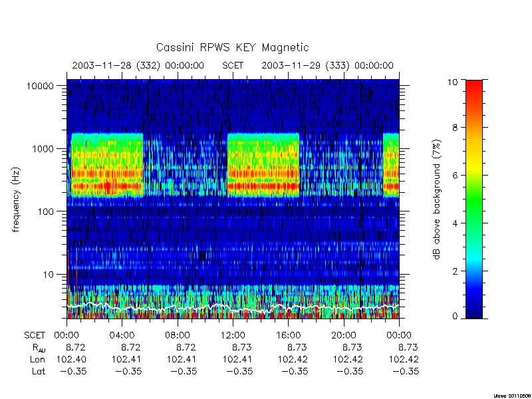The height and width of the screenshot is (399, 532).
Task: Click the '1000' frequency tick label
Action: pyautogui.click(x=43, y=148)
